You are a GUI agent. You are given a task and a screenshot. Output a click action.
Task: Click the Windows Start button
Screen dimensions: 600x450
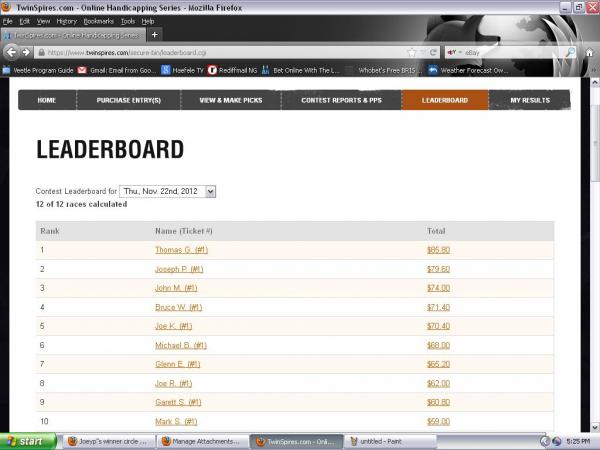click(28, 440)
